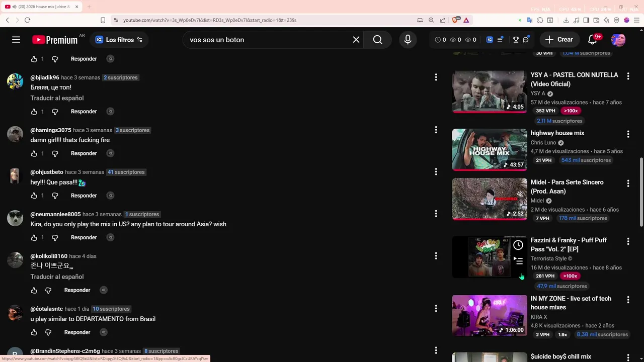Run search with magnifier button

[x=378, y=40]
